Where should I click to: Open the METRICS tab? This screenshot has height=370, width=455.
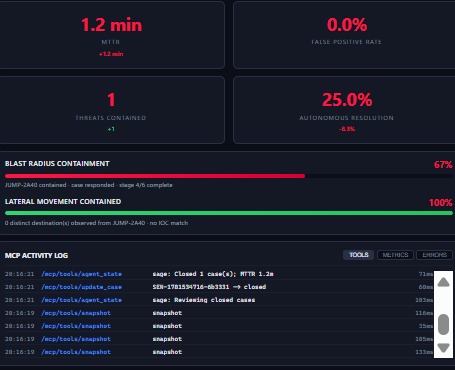(395, 255)
